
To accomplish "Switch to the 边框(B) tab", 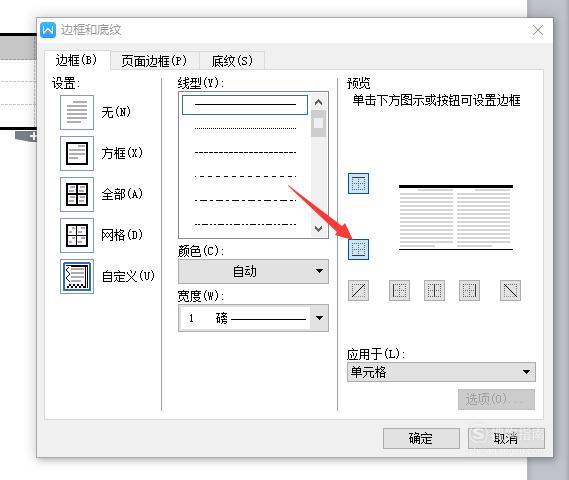I will [x=76, y=60].
